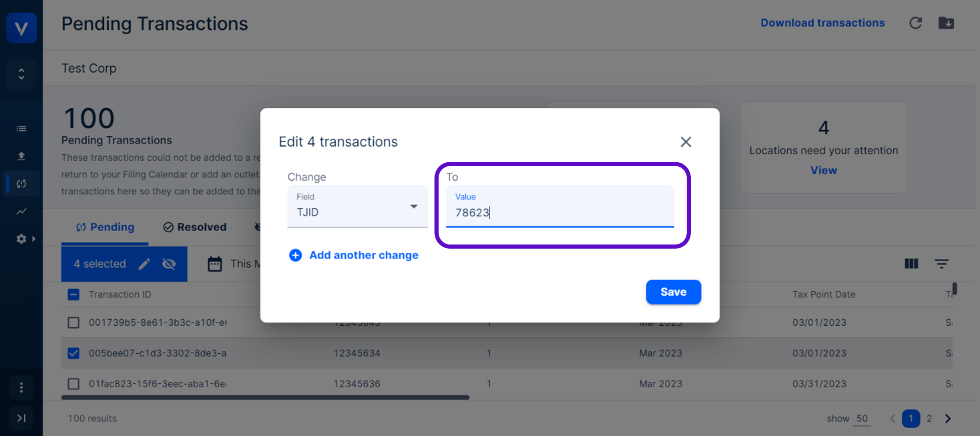Image resolution: width=980 pixels, height=436 pixels.
Task: Click the pencil edit icon beside 4 selected
Action: click(144, 264)
